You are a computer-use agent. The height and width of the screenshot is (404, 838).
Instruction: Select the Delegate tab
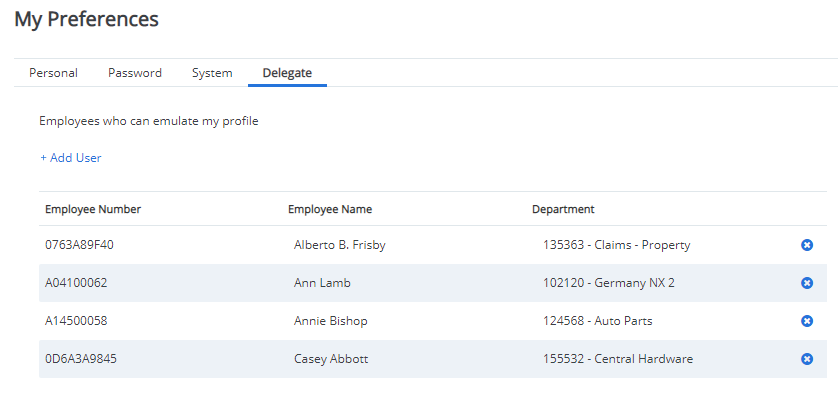(288, 73)
